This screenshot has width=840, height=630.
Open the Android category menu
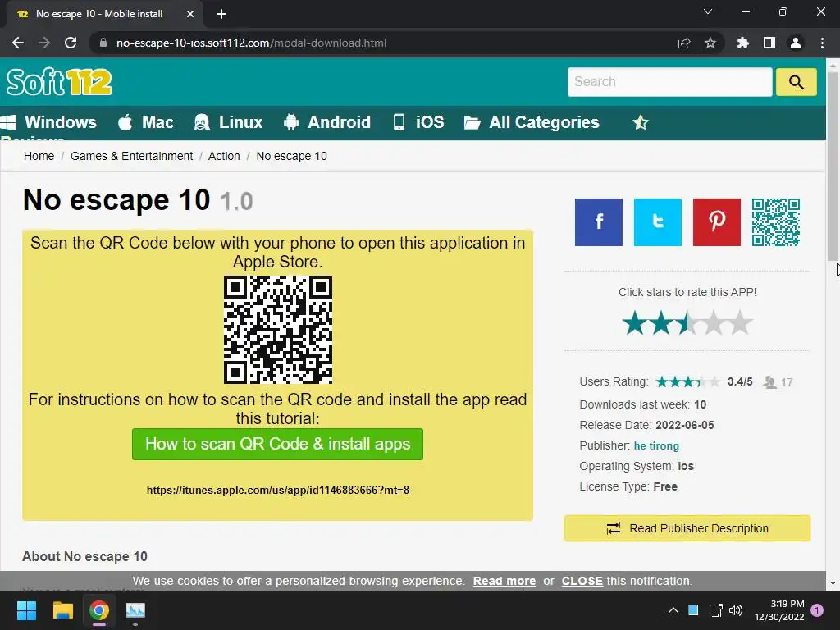click(326, 122)
